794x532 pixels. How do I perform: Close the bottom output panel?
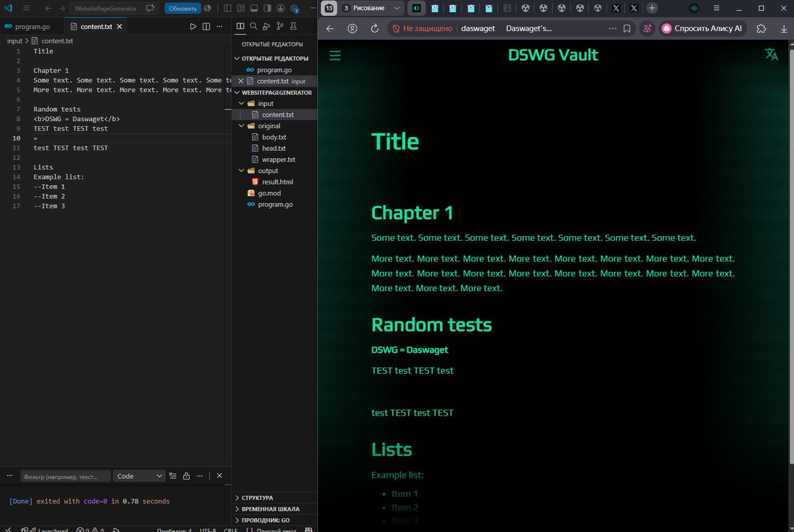(x=219, y=476)
